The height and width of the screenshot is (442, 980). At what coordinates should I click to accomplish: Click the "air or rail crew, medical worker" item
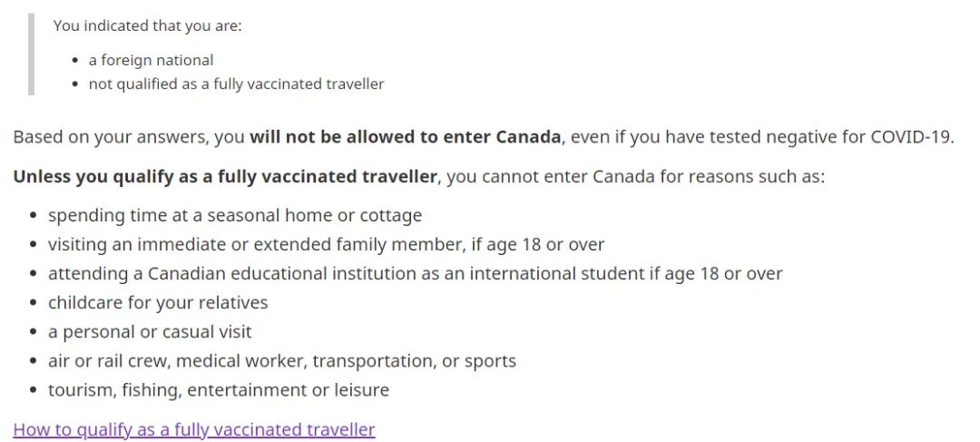coord(282,360)
